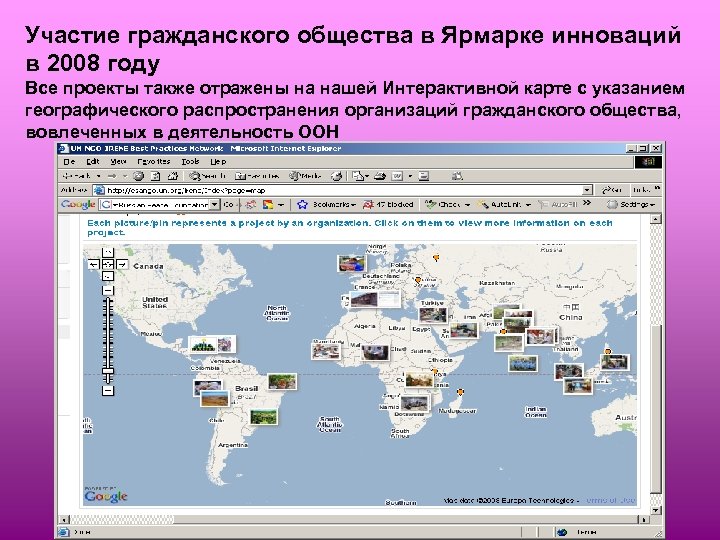Open project photo near Mauritania
The width and height of the screenshot is (720, 540).
(326, 351)
